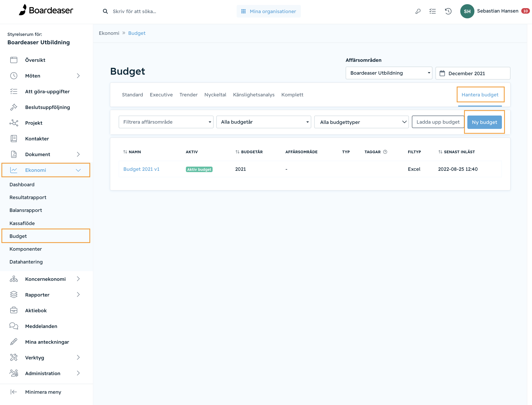This screenshot has width=532, height=405.
Task: Click the Ny budget button
Action: [484, 122]
